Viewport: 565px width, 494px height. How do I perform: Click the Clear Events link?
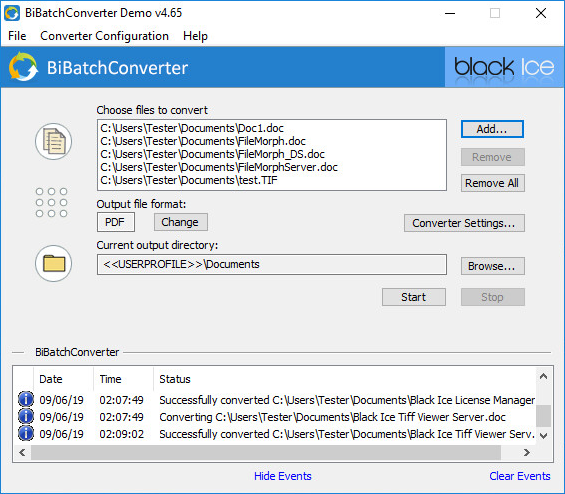tap(520, 476)
